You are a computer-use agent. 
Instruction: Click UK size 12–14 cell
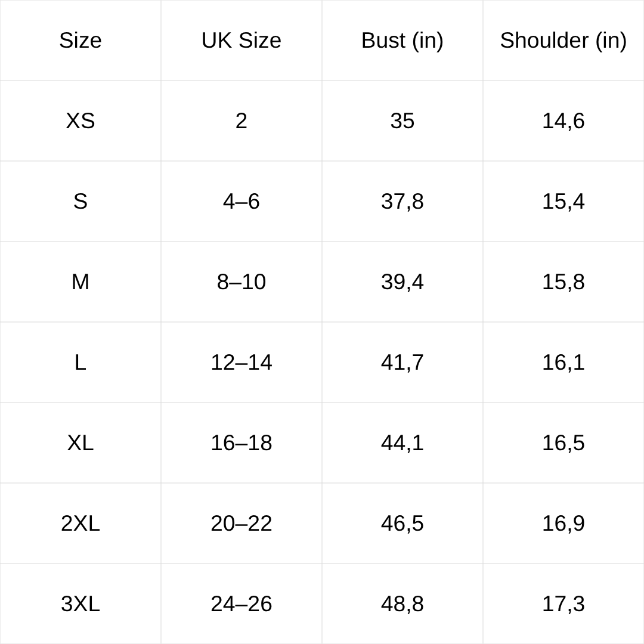coord(241,363)
